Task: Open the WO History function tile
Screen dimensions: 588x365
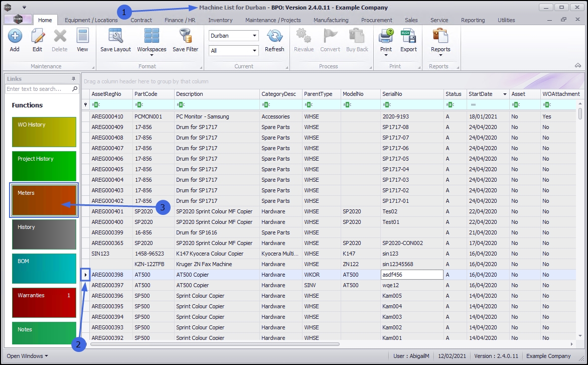Action: tap(44, 132)
